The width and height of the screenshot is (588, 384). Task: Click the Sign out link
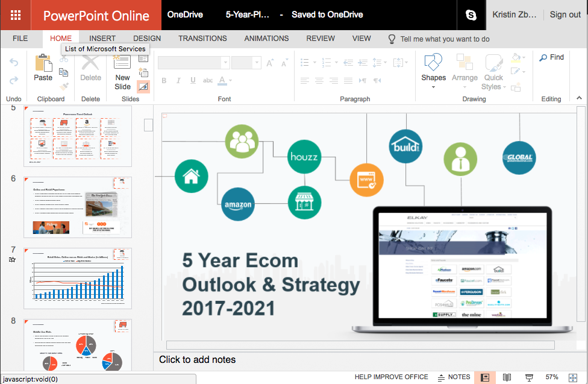tap(565, 14)
